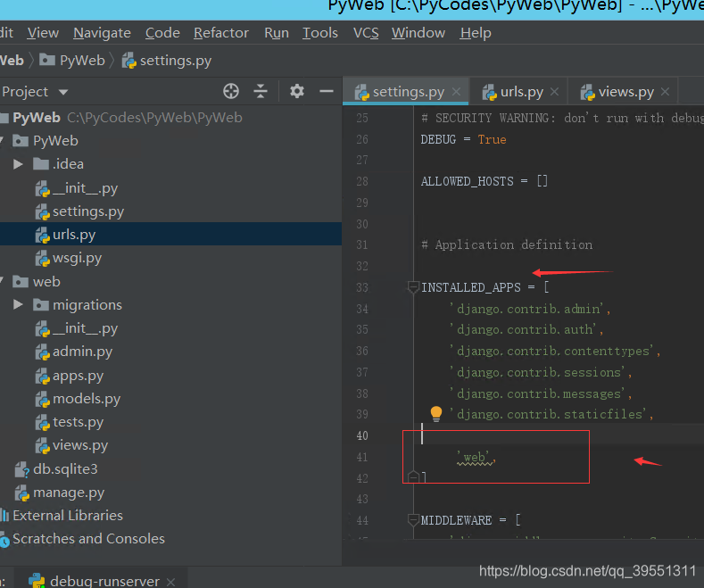
Task: Select admin.py in the project tree
Action: coord(170,352)
